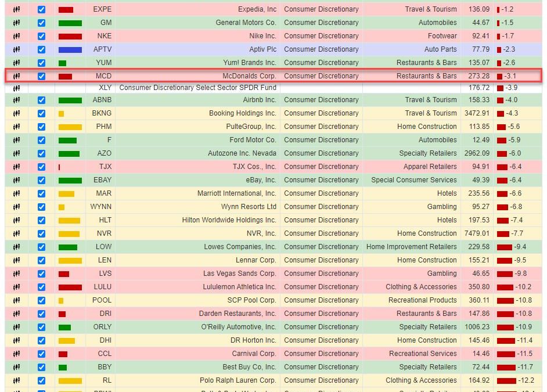547x392 pixels.
Task: Uncheck the ORLY row checkbox
Action: (x=41, y=327)
